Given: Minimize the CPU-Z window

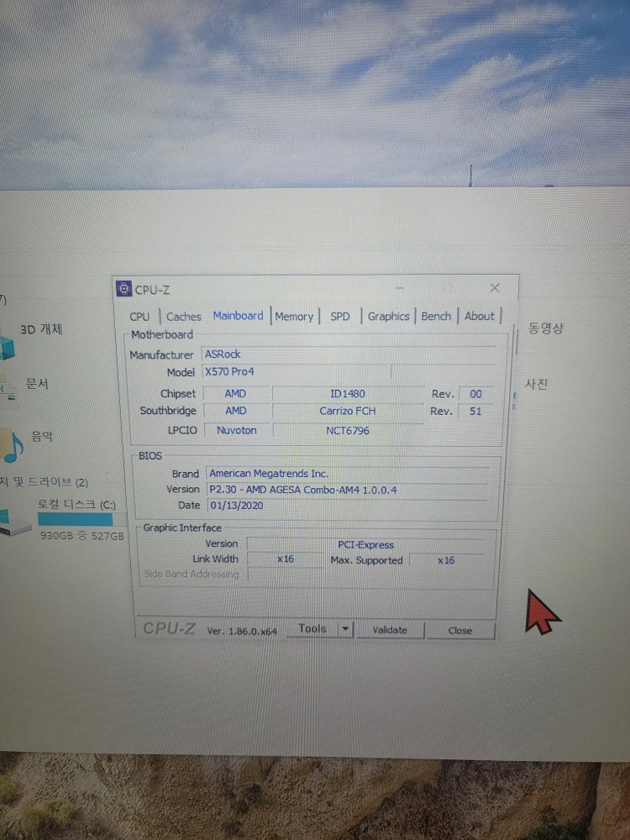Looking at the screenshot, I should click(399, 288).
